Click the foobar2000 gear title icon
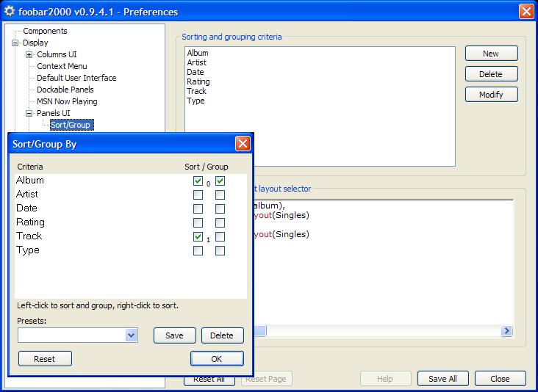The width and height of the screenshot is (538, 392). click(x=9, y=11)
